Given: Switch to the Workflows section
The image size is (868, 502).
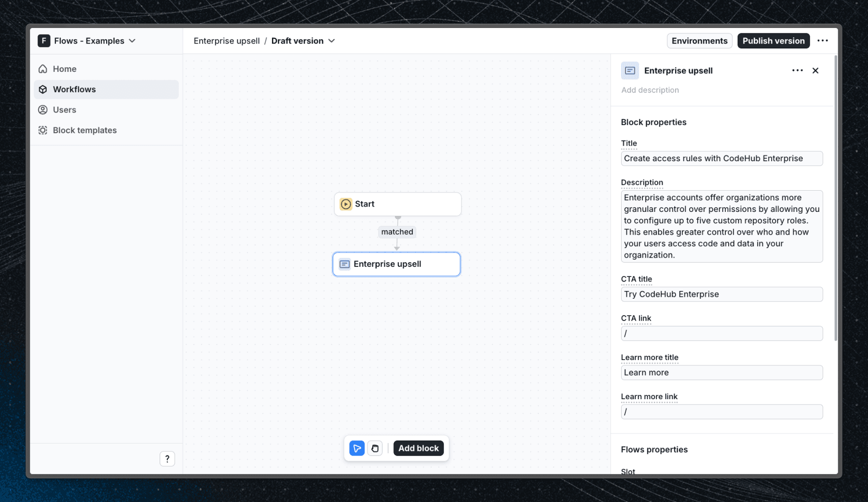Looking at the screenshot, I should [x=74, y=89].
